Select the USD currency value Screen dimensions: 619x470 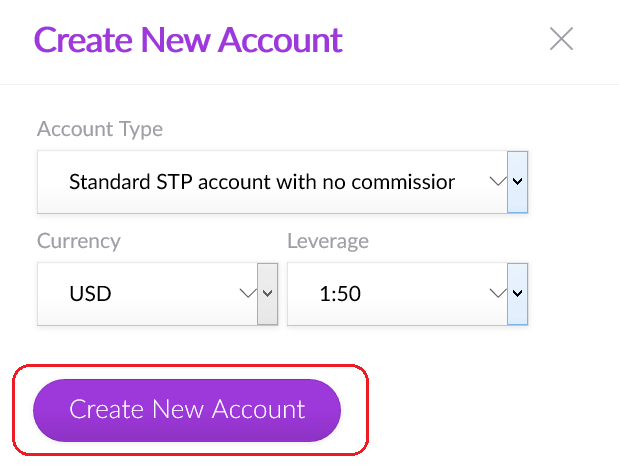(x=90, y=294)
